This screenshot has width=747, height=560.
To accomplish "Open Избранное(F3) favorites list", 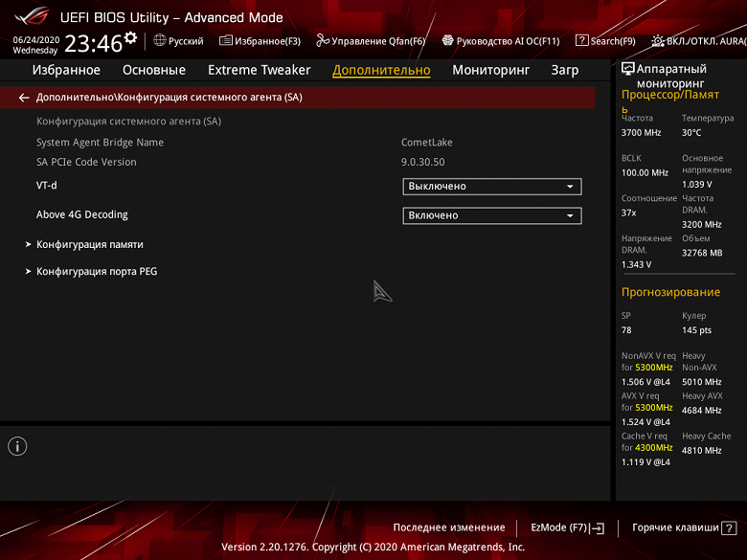I will coord(260,41).
